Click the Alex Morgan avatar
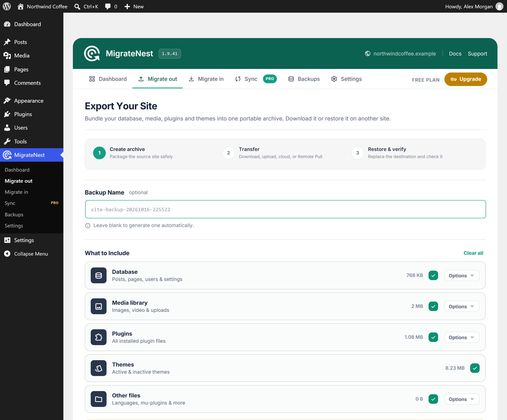Screen dimensions: 507x420 [499, 7]
